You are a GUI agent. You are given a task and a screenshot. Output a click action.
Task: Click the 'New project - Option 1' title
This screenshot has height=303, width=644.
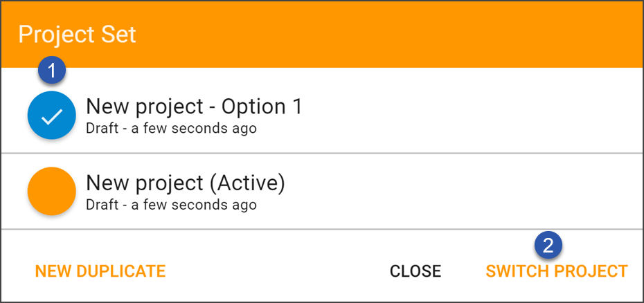point(194,107)
